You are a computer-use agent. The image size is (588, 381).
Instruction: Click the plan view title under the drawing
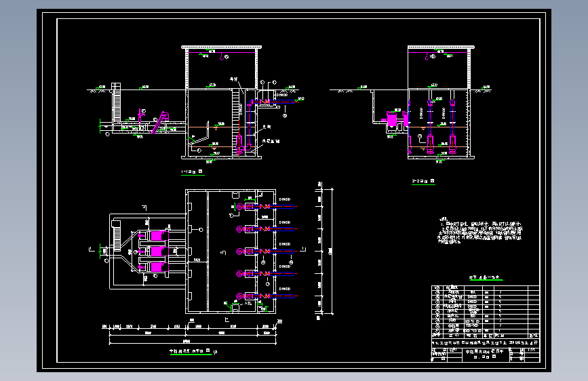191,351
